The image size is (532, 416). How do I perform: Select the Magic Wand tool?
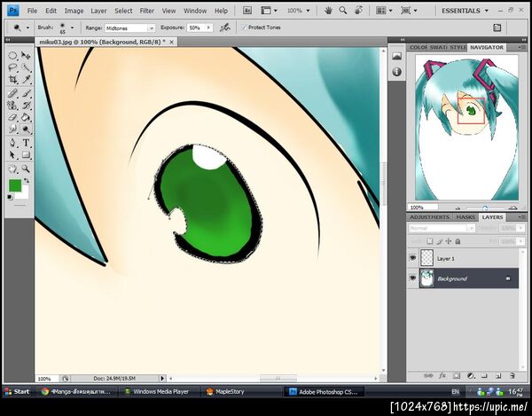(26, 67)
